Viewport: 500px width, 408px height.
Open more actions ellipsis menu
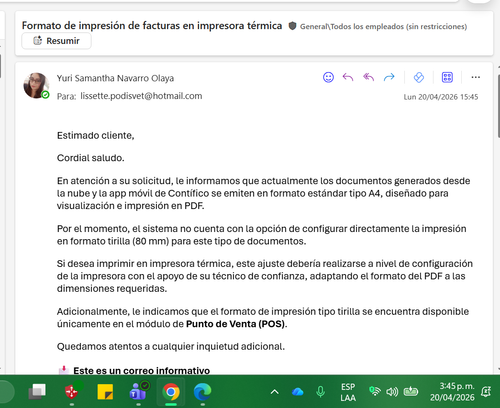click(476, 77)
